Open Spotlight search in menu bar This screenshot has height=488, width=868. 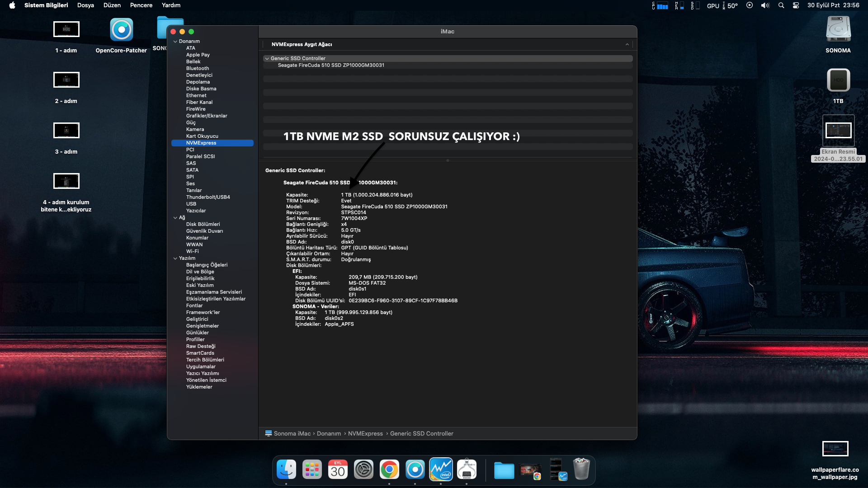(x=781, y=5)
